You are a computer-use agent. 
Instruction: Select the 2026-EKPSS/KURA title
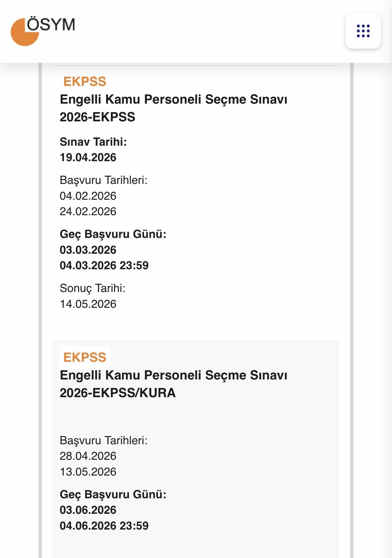click(173, 384)
